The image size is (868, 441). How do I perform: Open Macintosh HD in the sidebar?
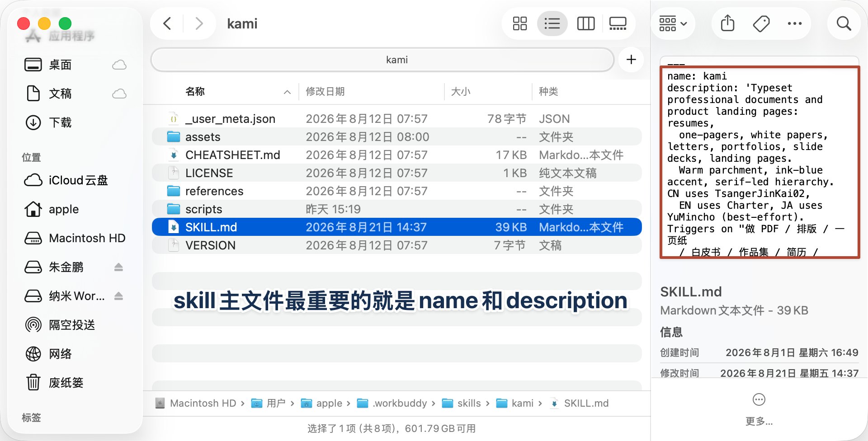(87, 238)
